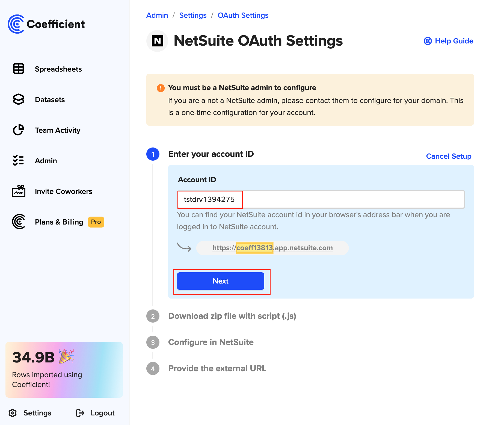Open the Help Guide link
This screenshot has width=504, height=425.
449,41
